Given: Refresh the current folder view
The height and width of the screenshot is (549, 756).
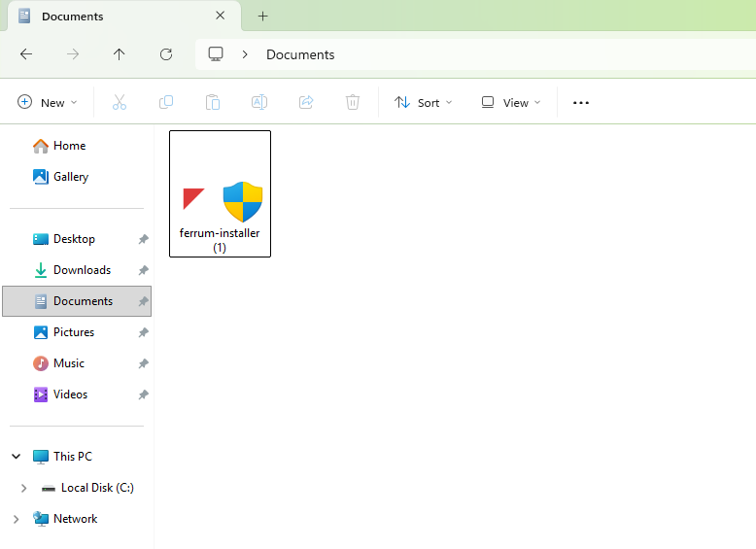Looking at the screenshot, I should click(x=166, y=54).
